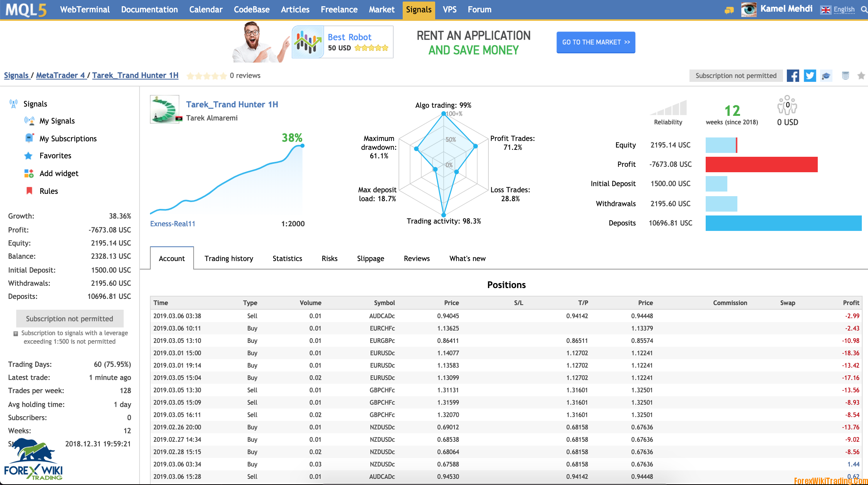
Task: Open the Documentation menu item
Action: [x=150, y=10]
